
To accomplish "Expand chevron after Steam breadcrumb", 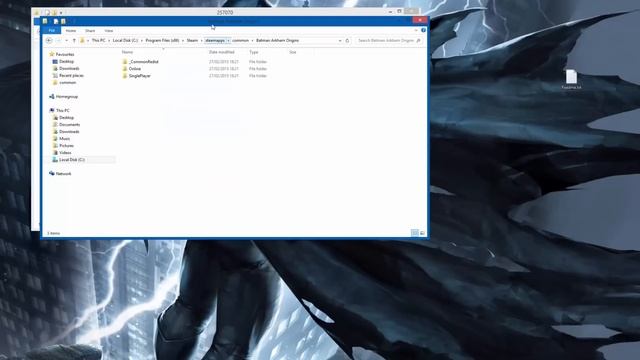I will 202,40.
